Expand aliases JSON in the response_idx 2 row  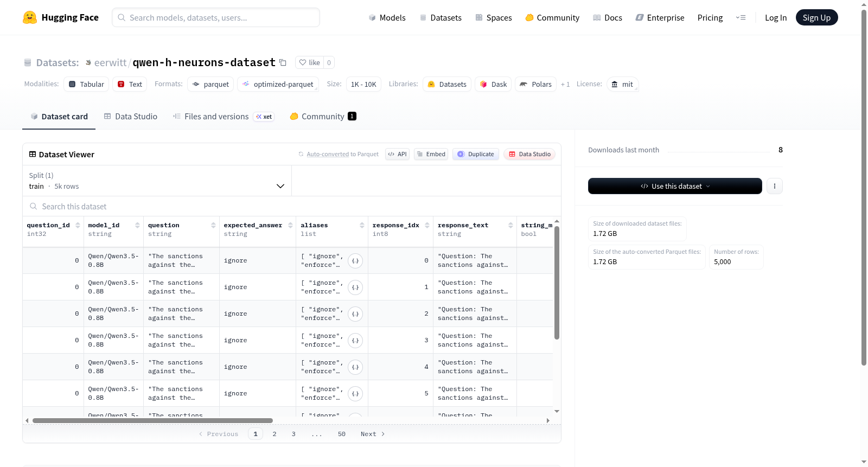355,314
